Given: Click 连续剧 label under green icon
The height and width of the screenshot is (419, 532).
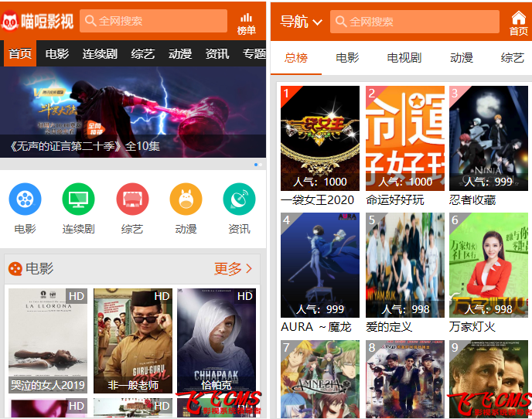Looking at the screenshot, I should point(78,229).
